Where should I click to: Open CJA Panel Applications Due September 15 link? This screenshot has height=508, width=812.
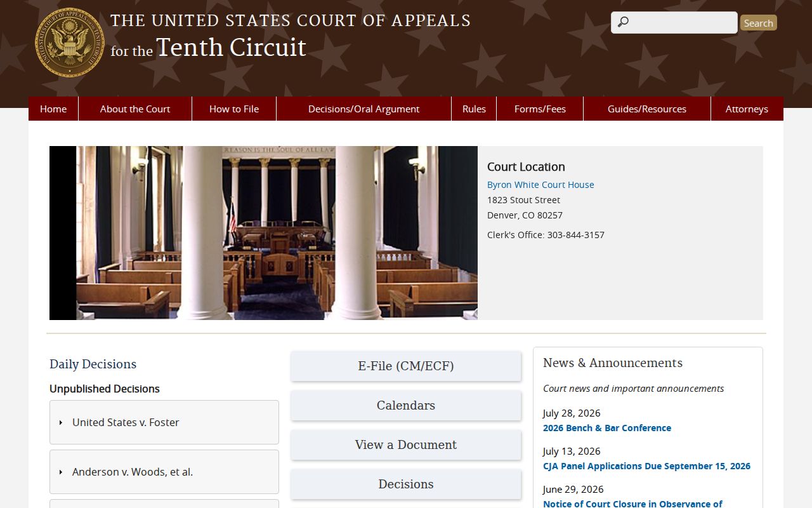point(646,466)
